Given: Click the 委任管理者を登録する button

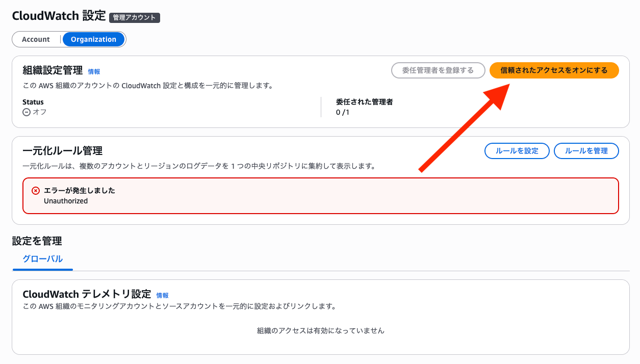Looking at the screenshot, I should tap(438, 70).
